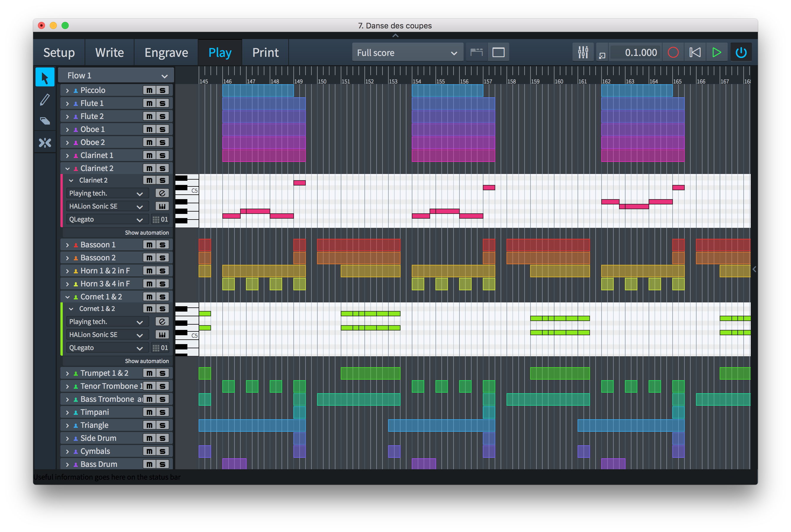Switch to the Write mode tab
791x532 pixels.
pyautogui.click(x=109, y=53)
